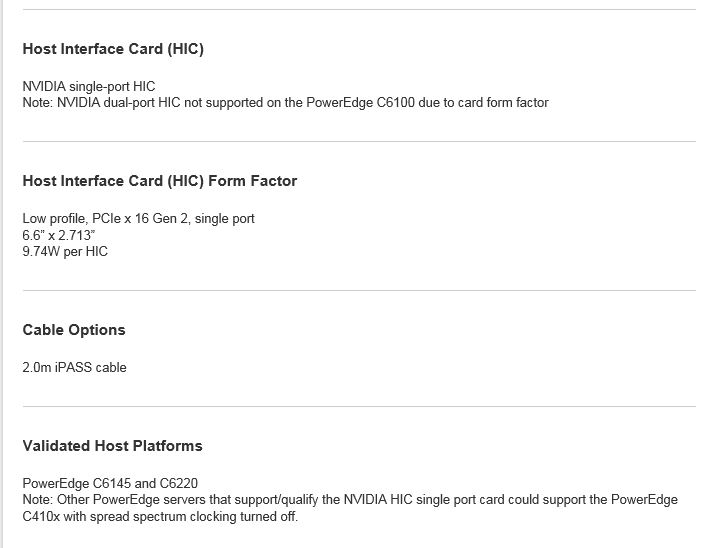Click the note about NVIDIA dual-port HIC
This screenshot has width=708, height=548.
point(285,102)
